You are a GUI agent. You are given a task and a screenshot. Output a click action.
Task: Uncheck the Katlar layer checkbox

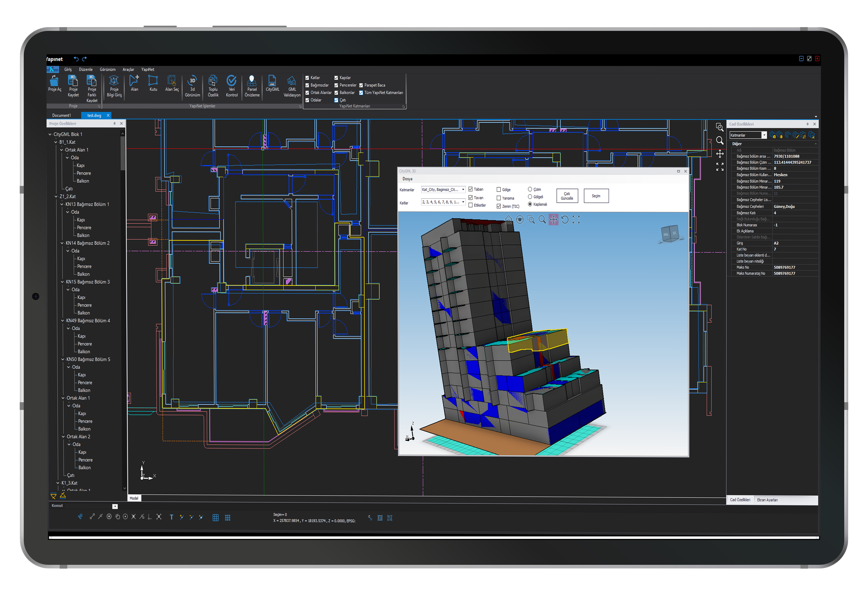point(307,78)
